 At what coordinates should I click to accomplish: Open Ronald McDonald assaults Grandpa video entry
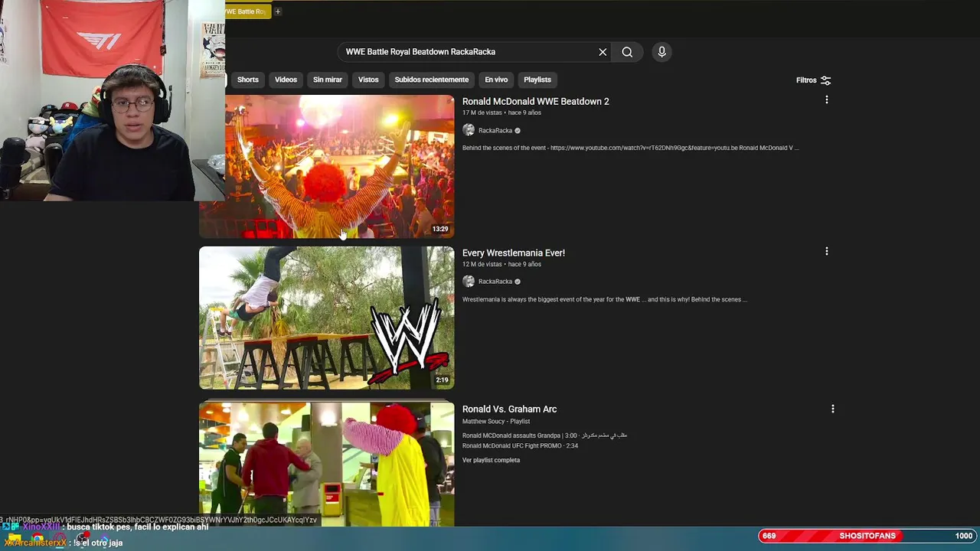(x=544, y=435)
